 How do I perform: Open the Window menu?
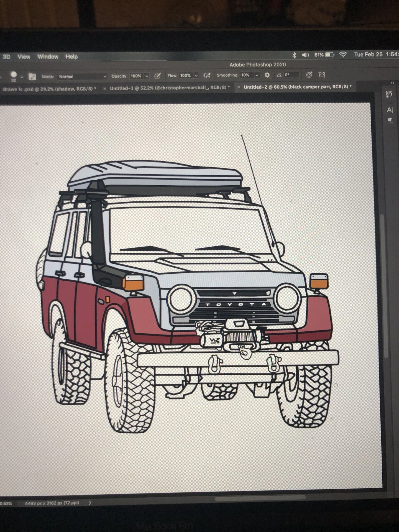click(48, 57)
